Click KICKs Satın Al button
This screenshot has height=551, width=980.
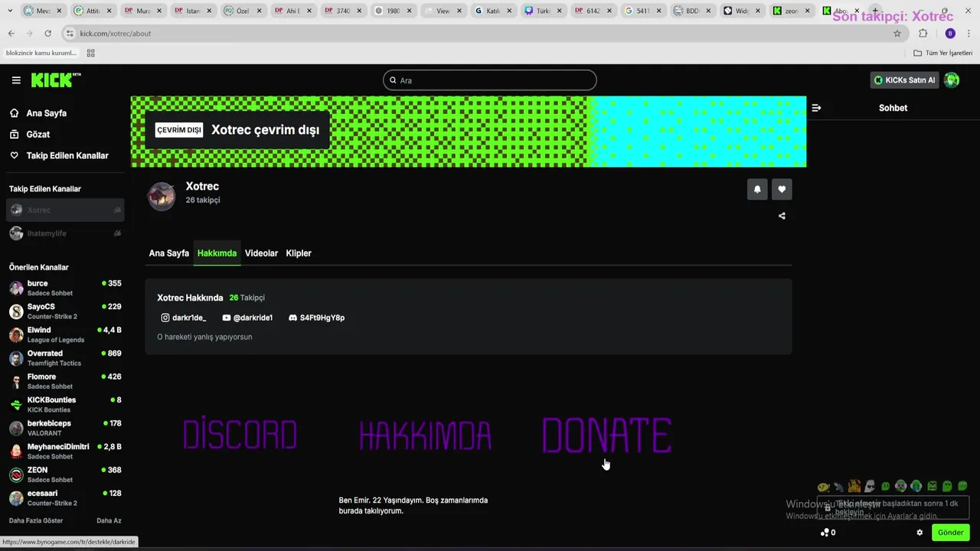pyautogui.click(x=905, y=80)
